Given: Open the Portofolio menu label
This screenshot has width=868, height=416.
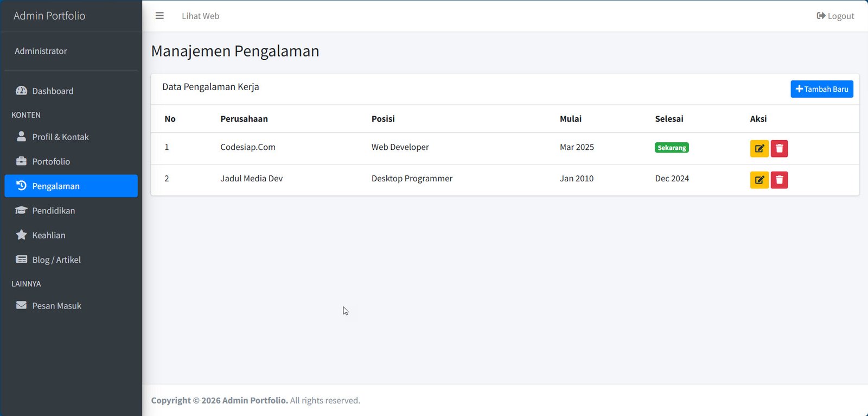Looking at the screenshot, I should [x=51, y=162].
